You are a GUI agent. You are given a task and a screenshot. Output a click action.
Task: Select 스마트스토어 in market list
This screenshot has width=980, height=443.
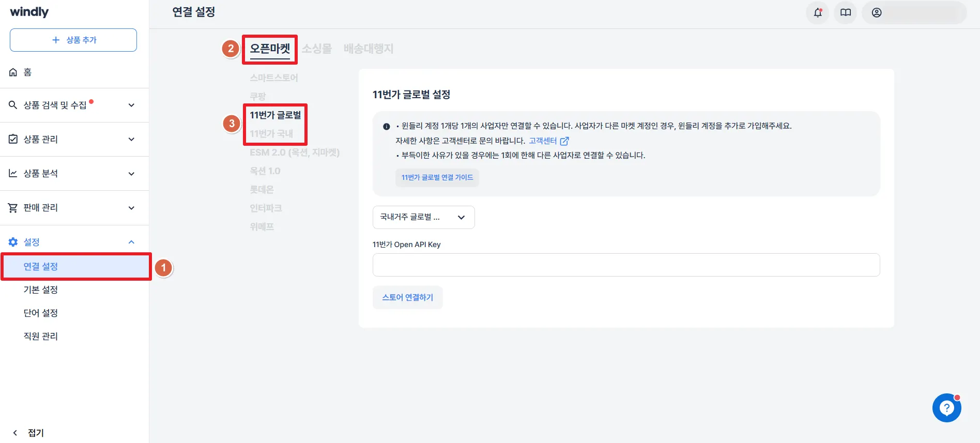coord(274,78)
